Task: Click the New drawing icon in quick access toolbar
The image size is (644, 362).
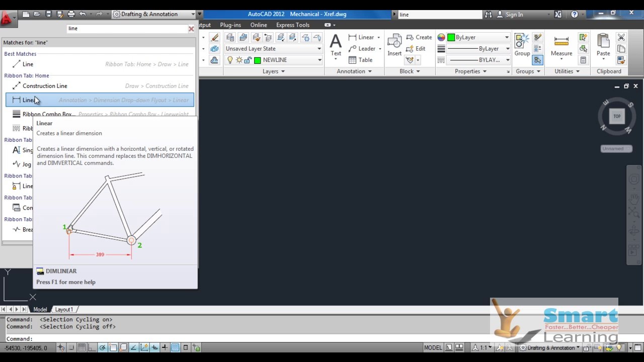Action: click(x=26, y=14)
